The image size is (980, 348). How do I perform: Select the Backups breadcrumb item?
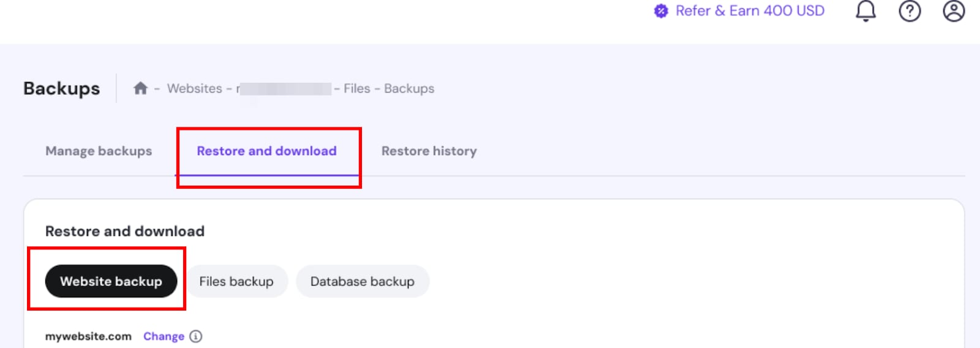[x=409, y=88]
